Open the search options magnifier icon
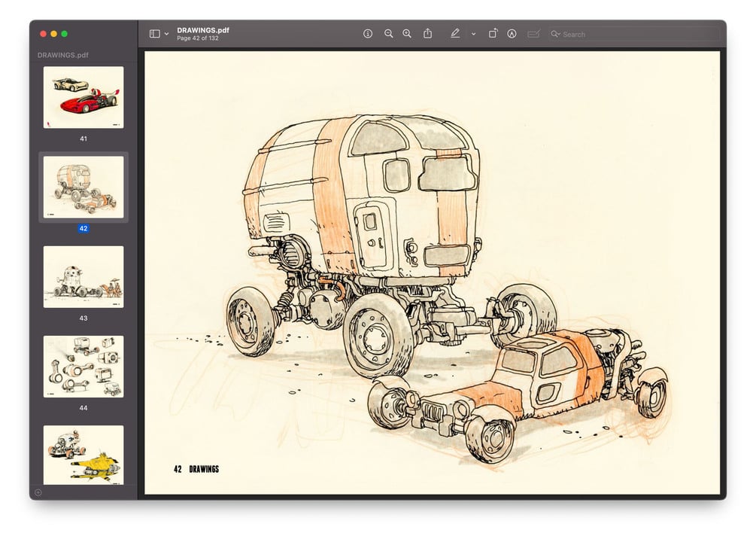756x539 pixels. point(555,35)
